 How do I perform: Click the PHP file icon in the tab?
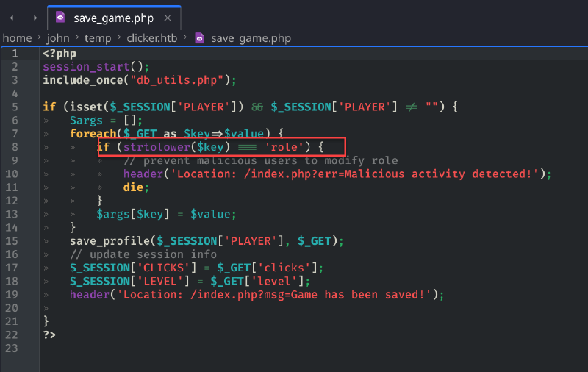click(60, 17)
